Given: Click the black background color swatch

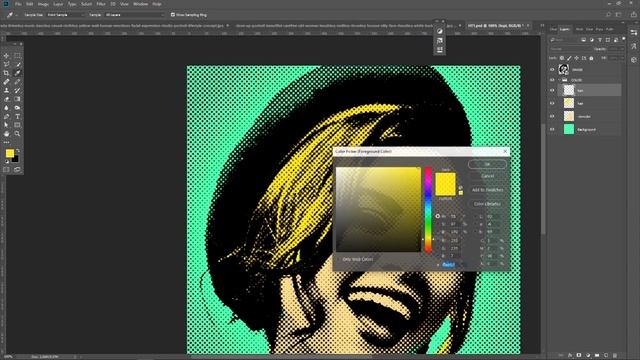Looking at the screenshot, I should (x=15, y=159).
